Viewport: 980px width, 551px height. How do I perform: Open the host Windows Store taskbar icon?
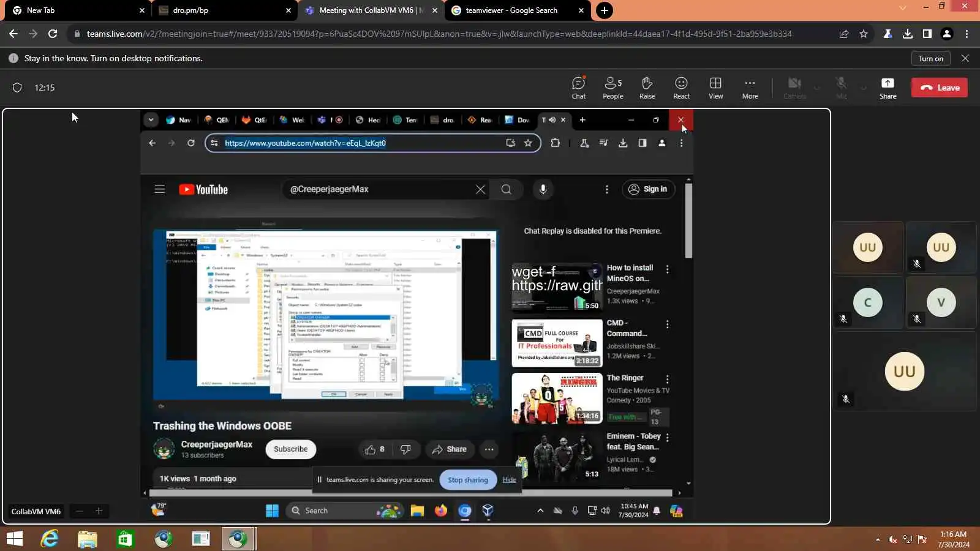click(125, 539)
